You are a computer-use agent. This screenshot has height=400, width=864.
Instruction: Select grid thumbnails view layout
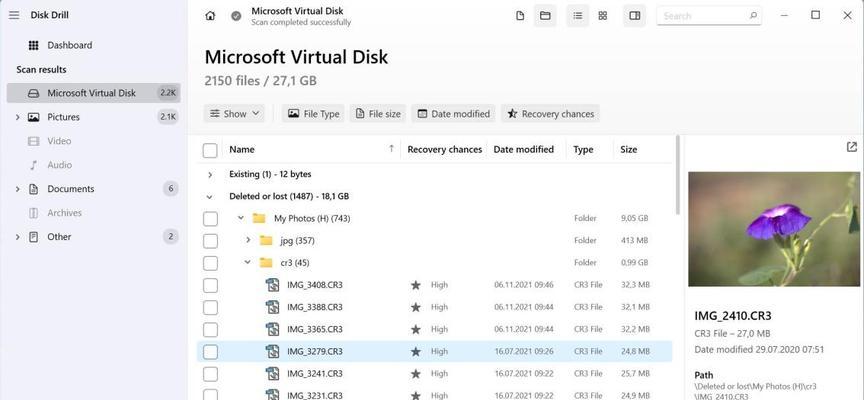[x=603, y=16]
